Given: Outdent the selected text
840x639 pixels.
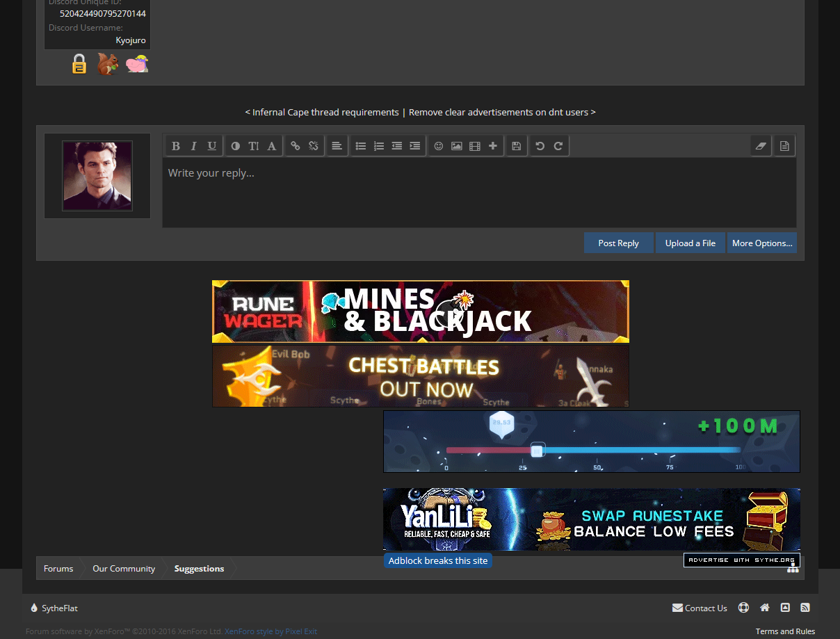Looking at the screenshot, I should [397, 146].
